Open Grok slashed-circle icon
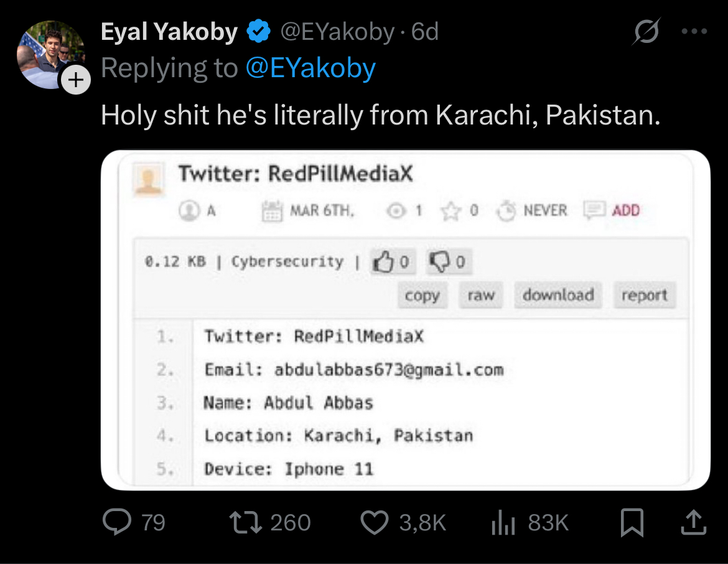The height and width of the screenshot is (564, 728). tap(646, 32)
